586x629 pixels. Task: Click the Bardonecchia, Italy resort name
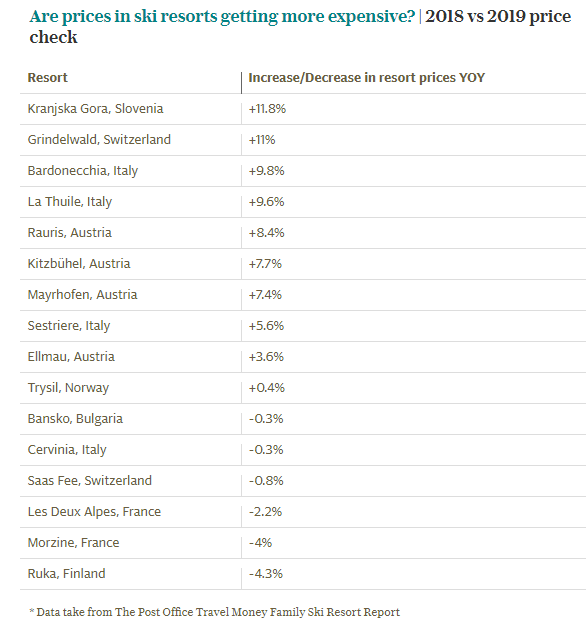83,171
